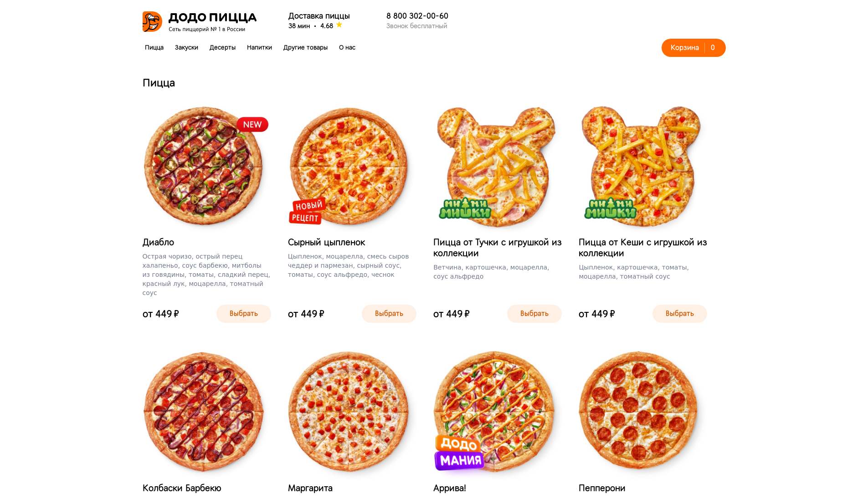Click the Додо Мания badge
868x499 pixels.
(459, 453)
